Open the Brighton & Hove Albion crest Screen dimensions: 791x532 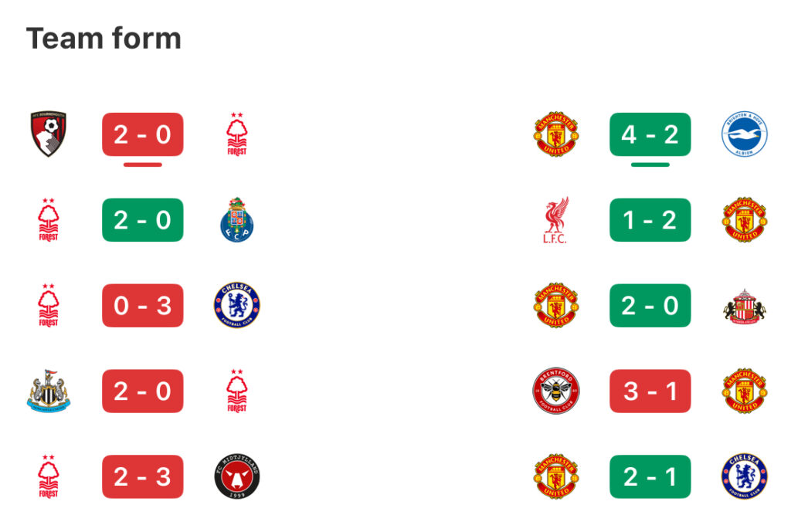[744, 134]
